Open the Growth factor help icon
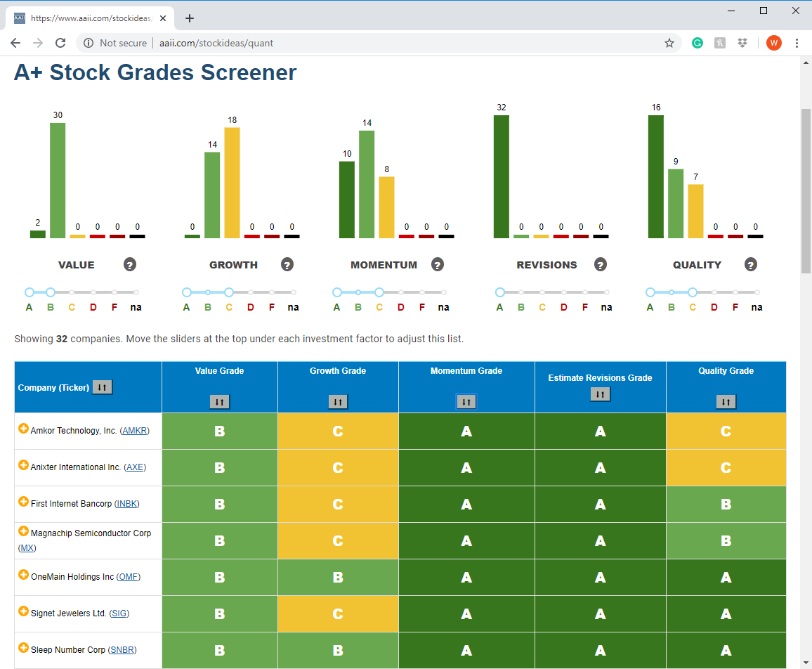 (x=287, y=265)
